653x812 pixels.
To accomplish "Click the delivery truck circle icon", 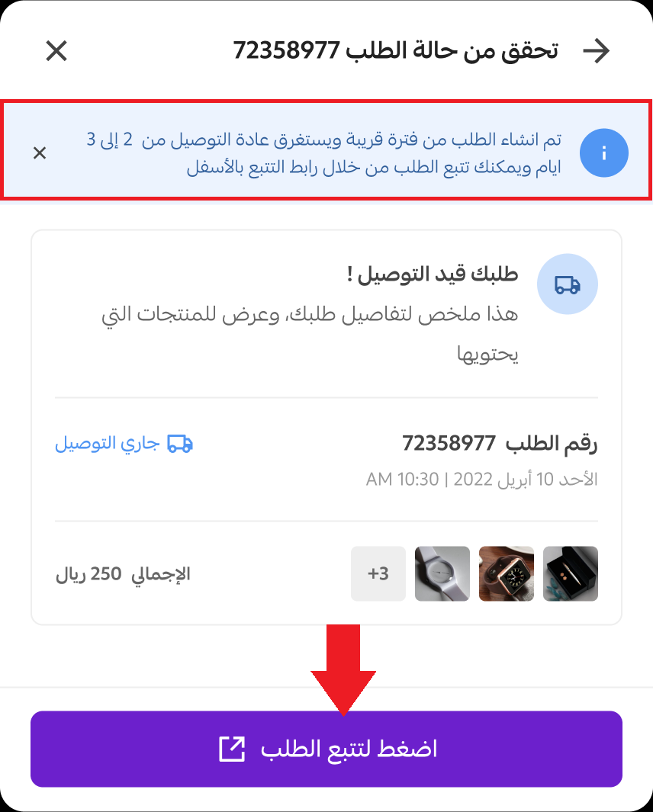I will (x=568, y=284).
